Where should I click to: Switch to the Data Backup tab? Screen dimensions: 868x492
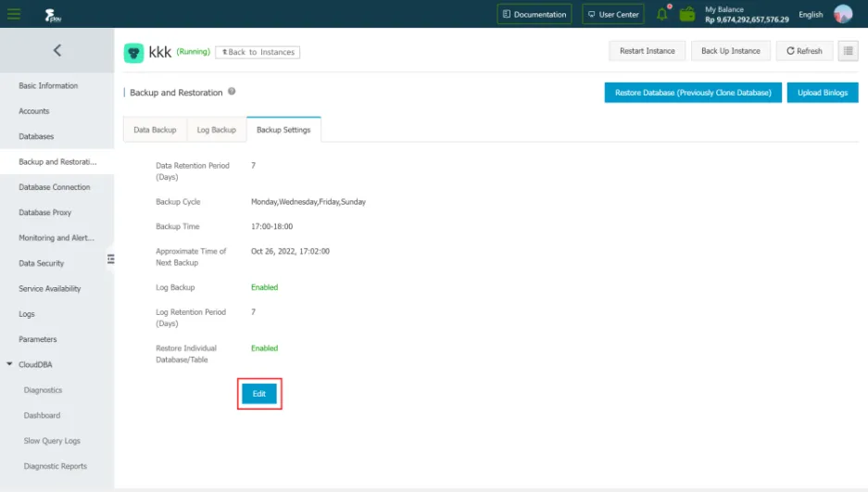tap(155, 130)
